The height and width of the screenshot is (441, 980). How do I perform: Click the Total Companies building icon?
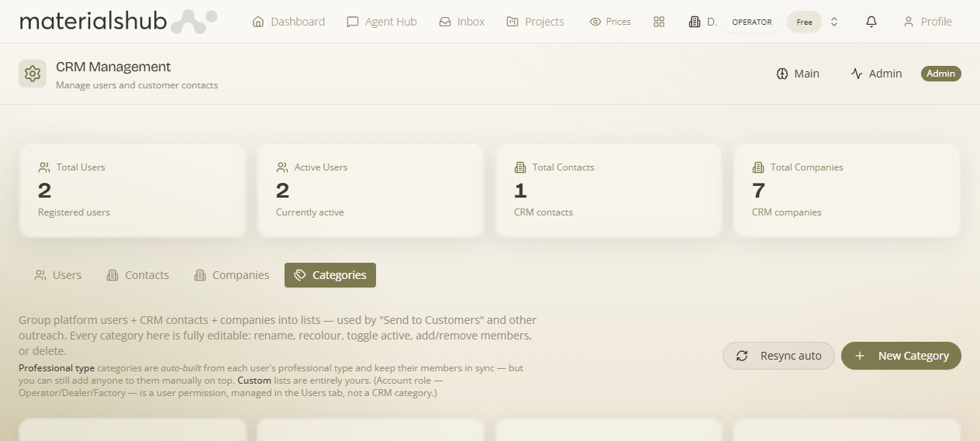click(758, 167)
